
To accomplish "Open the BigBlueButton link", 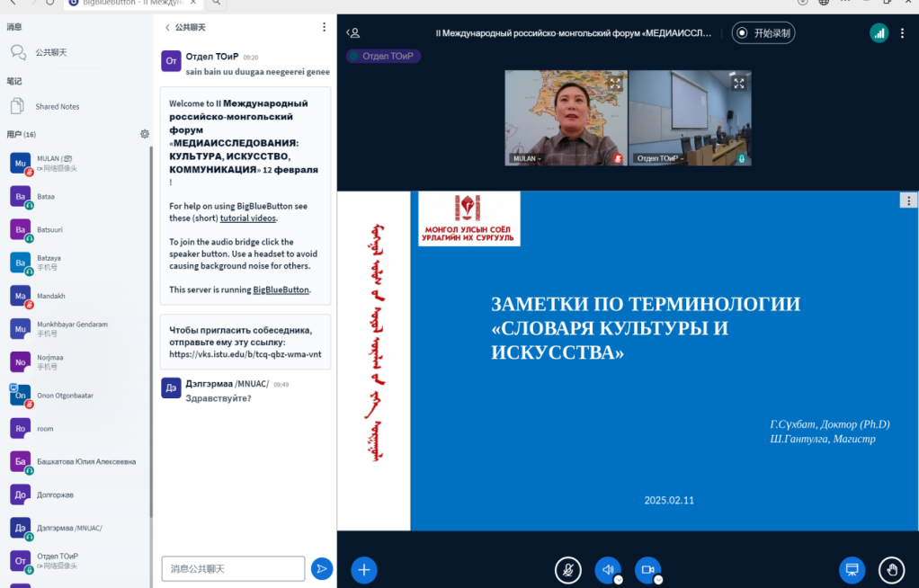I will click(x=281, y=290).
